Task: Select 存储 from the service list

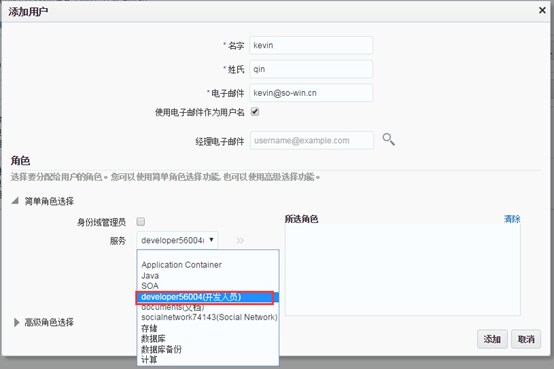Action: point(208,328)
